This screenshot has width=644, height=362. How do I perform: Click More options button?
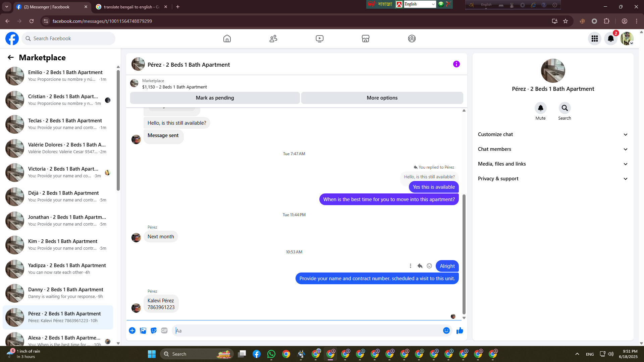point(382,98)
